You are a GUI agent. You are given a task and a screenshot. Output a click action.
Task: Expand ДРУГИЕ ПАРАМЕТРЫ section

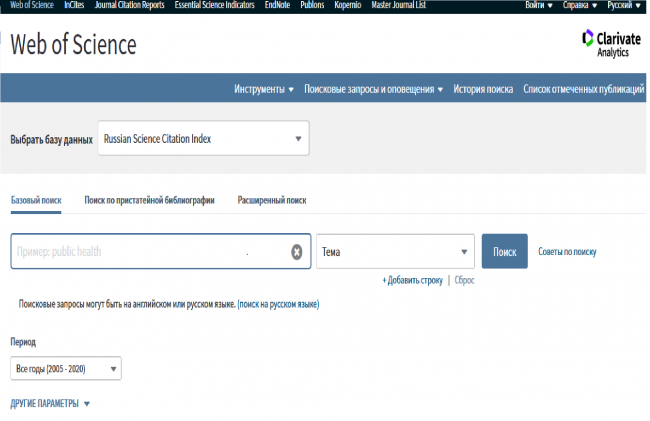click(50, 404)
